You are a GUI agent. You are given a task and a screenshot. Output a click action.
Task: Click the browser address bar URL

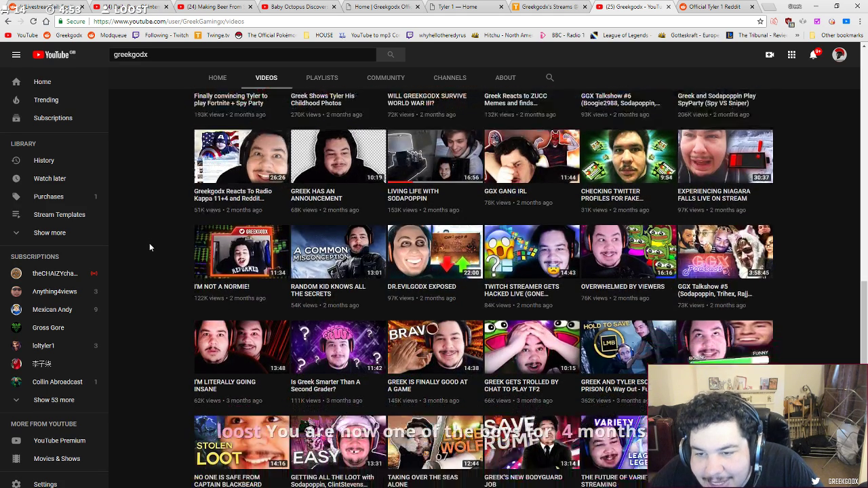click(x=168, y=22)
